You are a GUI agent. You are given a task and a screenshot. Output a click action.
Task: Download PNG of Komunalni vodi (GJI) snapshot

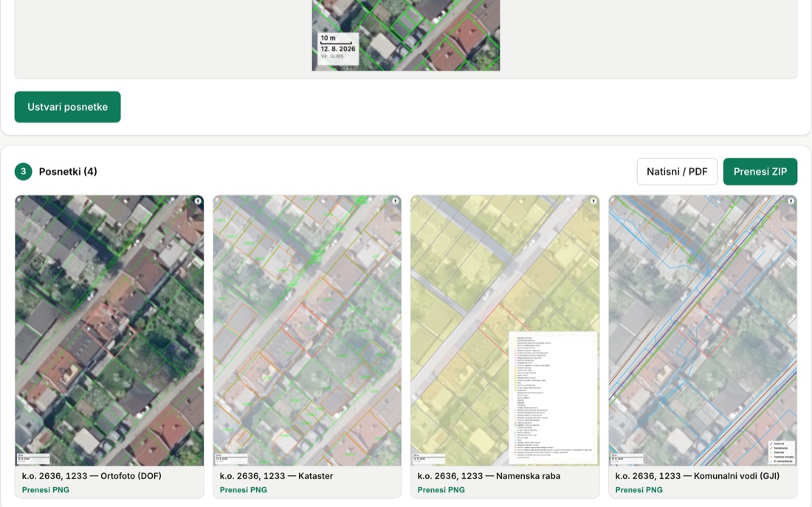(x=639, y=490)
